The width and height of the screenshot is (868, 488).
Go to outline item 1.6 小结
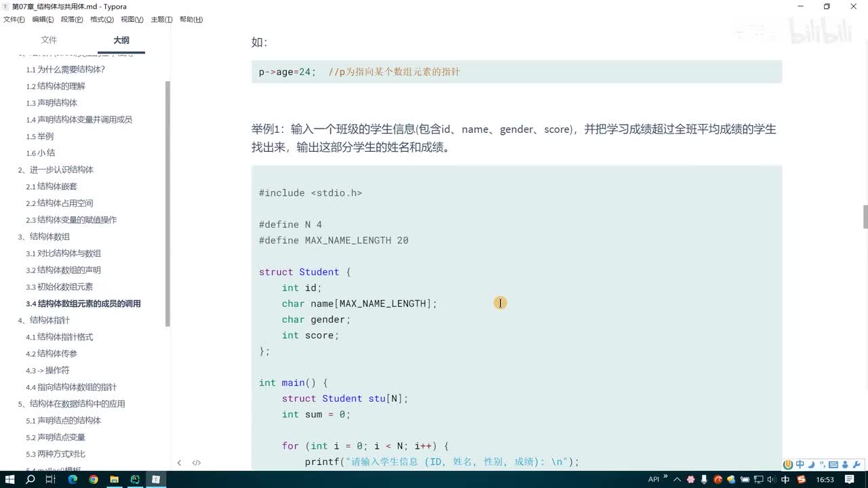pyautogui.click(x=41, y=153)
